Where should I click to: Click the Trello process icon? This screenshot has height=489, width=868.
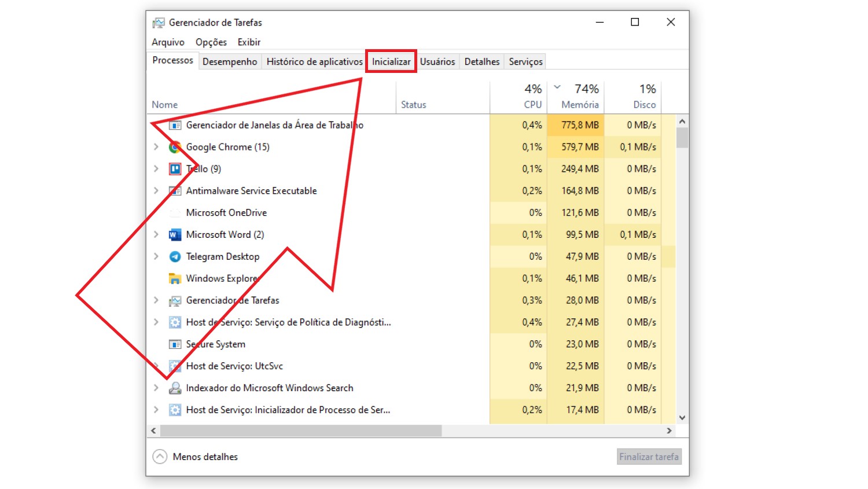[175, 169]
